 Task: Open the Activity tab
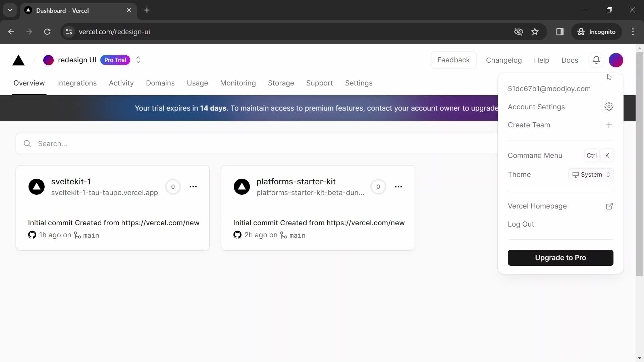coord(121,83)
